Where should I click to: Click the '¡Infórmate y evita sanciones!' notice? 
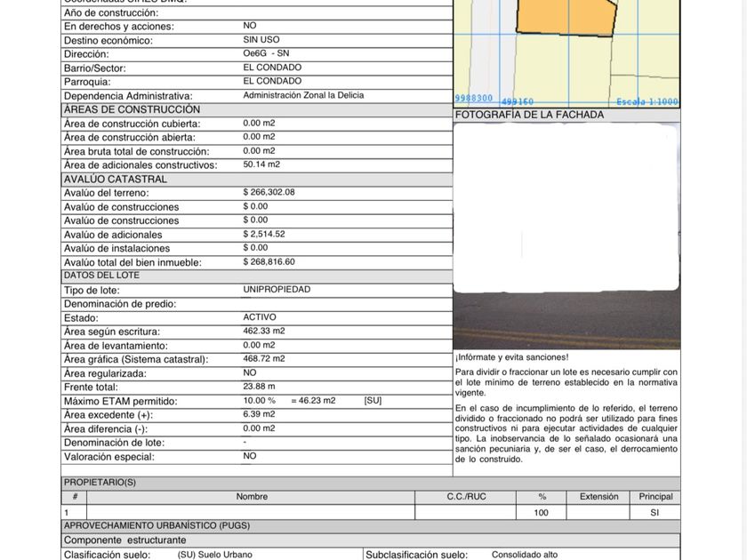[x=511, y=357]
